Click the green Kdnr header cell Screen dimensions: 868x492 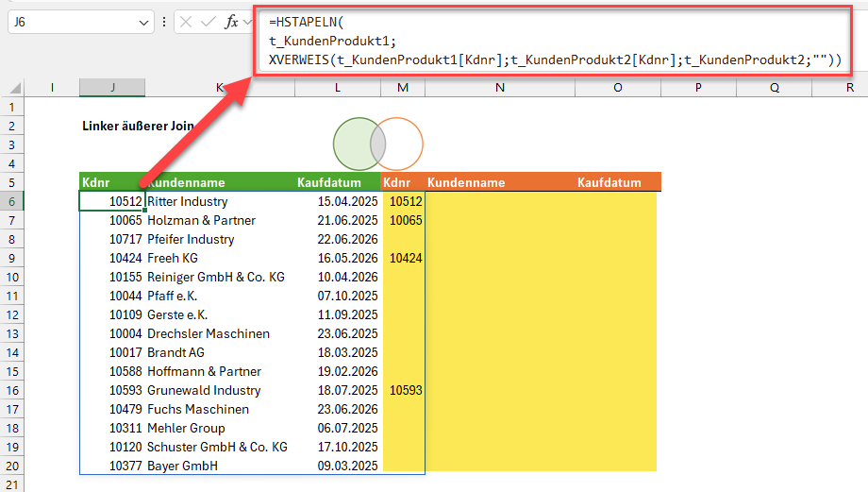[112, 182]
